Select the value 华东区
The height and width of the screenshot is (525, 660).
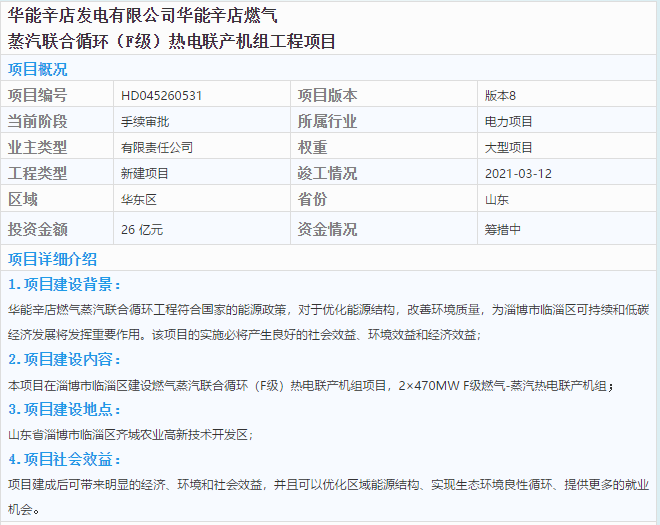pos(139,200)
